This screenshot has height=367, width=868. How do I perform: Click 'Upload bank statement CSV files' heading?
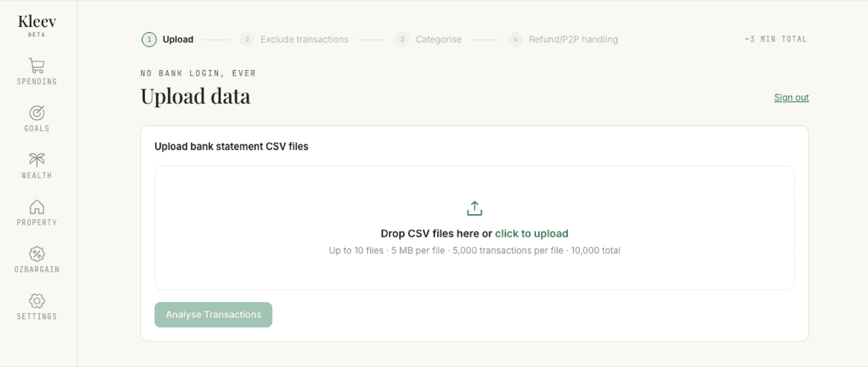pos(231,146)
